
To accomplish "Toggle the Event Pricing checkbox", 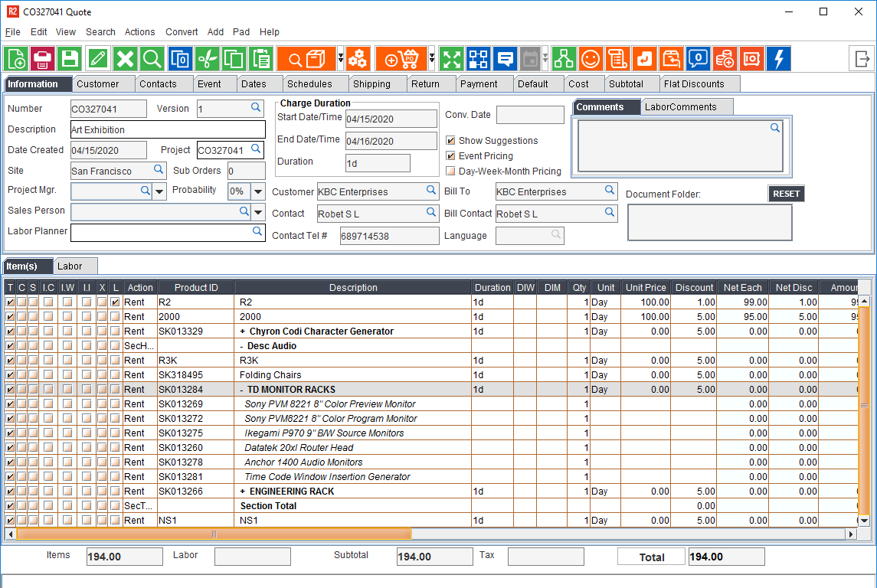I will tap(450, 156).
